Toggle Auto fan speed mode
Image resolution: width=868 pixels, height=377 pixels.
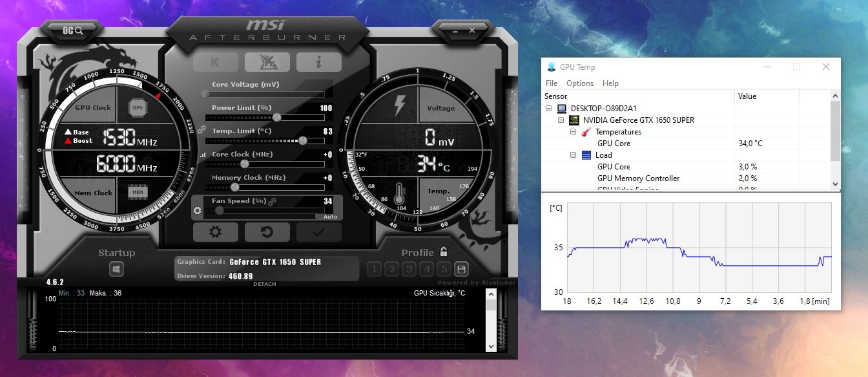(x=330, y=217)
